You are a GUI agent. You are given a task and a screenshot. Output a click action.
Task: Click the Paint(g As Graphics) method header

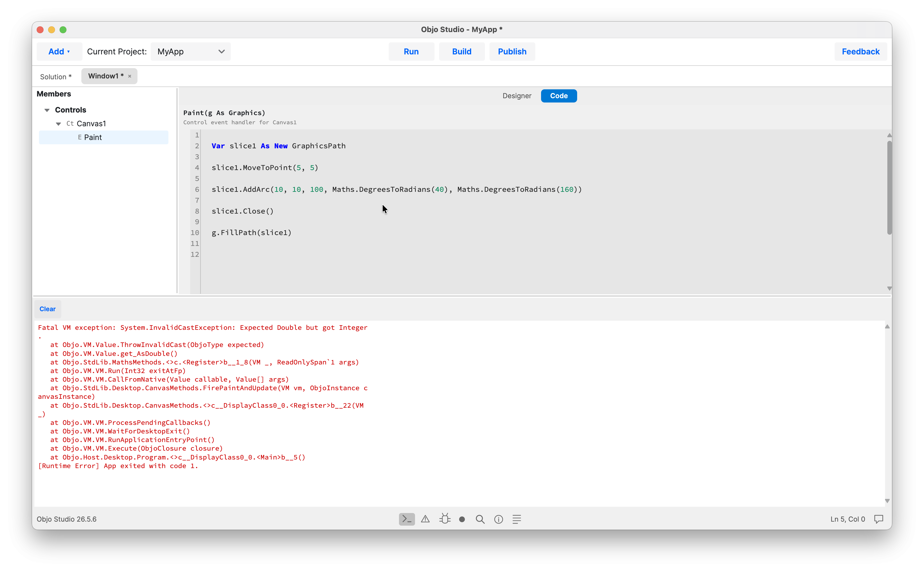click(x=224, y=113)
